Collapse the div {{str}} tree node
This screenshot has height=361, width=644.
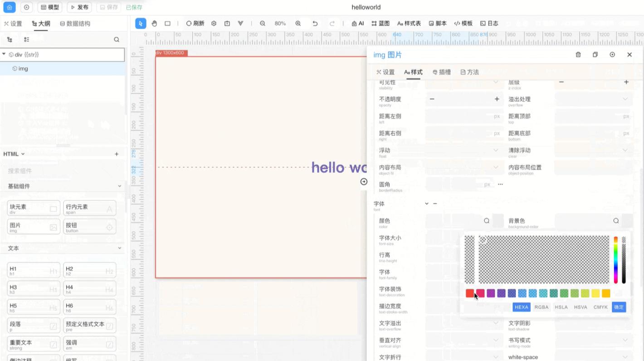(x=4, y=54)
